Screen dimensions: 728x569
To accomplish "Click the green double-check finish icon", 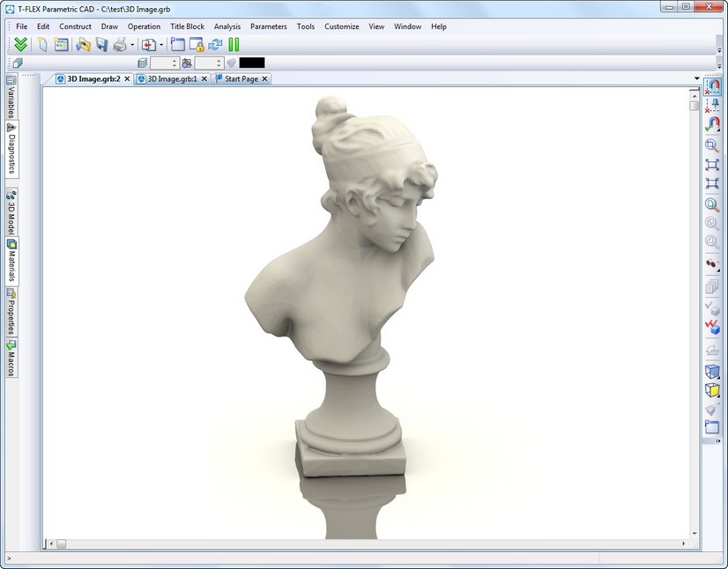I will click(x=21, y=44).
